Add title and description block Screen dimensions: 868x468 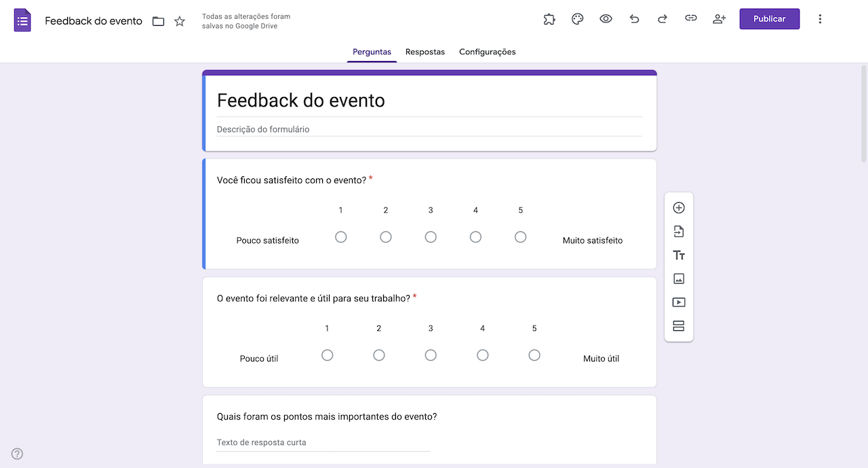[679, 255]
